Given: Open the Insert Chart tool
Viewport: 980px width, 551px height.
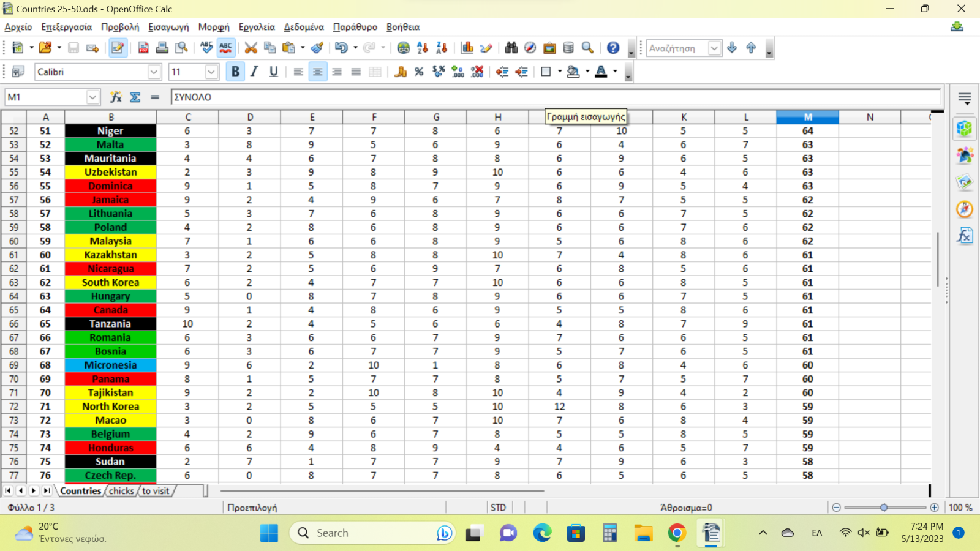Looking at the screenshot, I should tap(467, 48).
